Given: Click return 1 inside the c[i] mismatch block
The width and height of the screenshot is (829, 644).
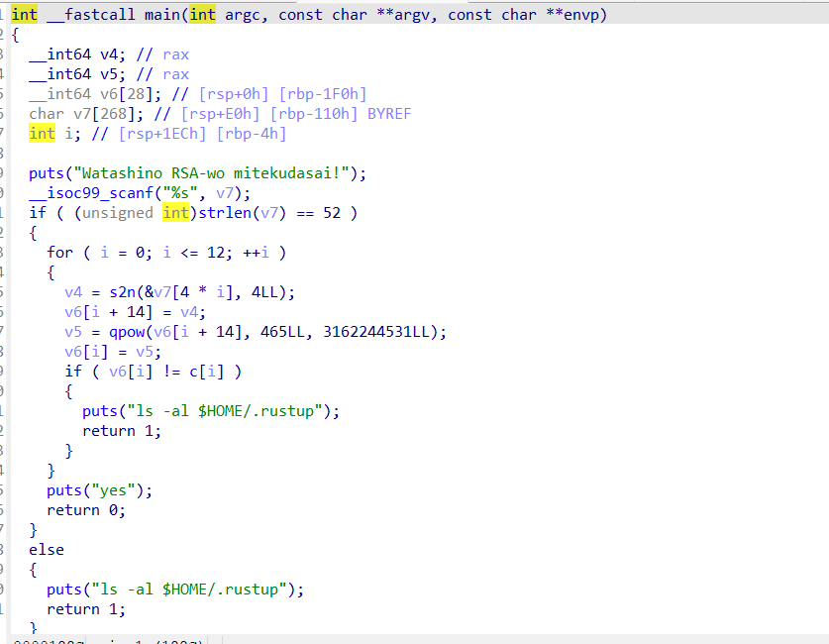Looking at the screenshot, I should pos(122,431).
